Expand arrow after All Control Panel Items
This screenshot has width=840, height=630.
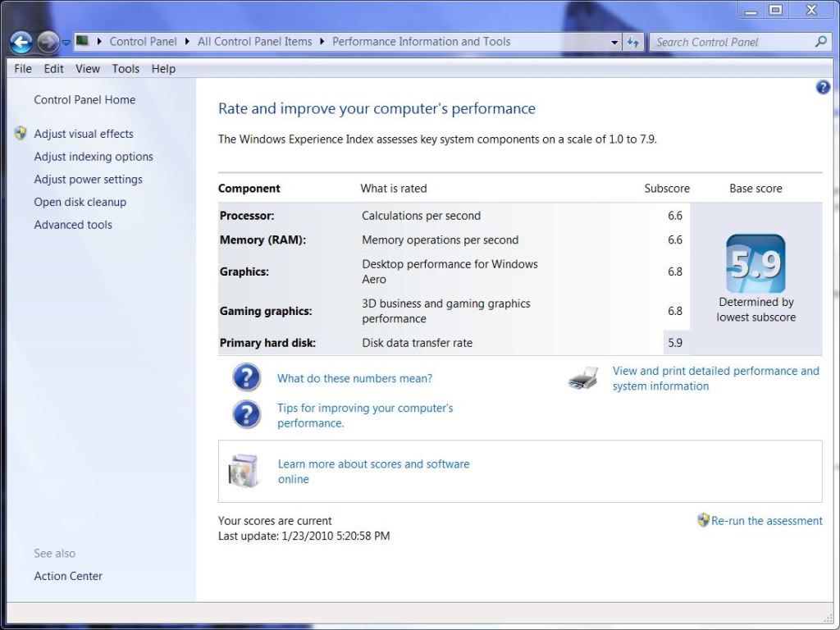pyautogui.click(x=322, y=41)
